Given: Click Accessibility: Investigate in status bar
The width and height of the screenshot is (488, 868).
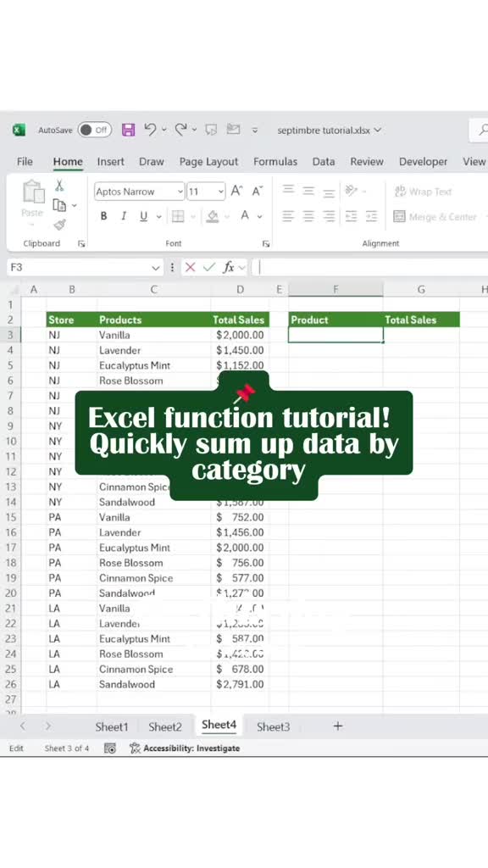Looking at the screenshot, I should (x=185, y=748).
